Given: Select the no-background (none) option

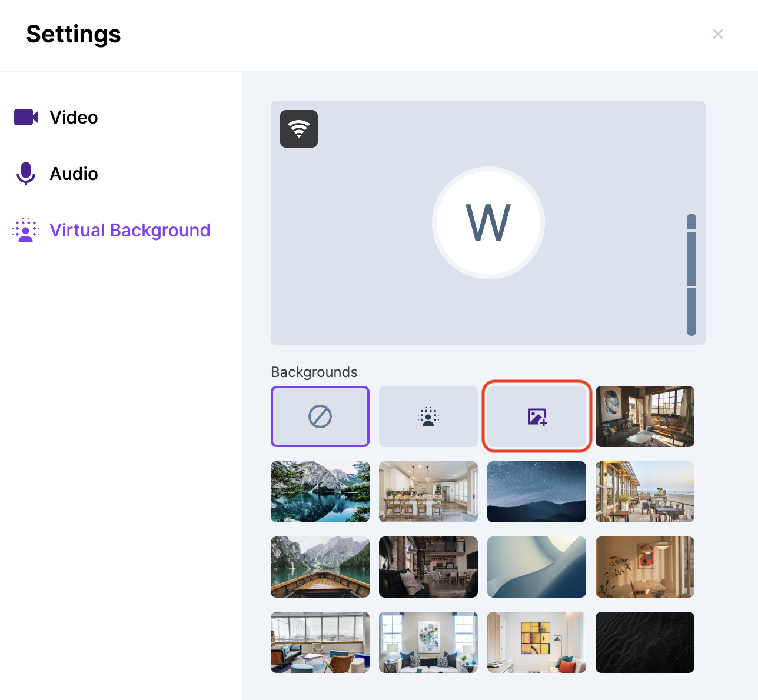Looking at the screenshot, I should [320, 416].
